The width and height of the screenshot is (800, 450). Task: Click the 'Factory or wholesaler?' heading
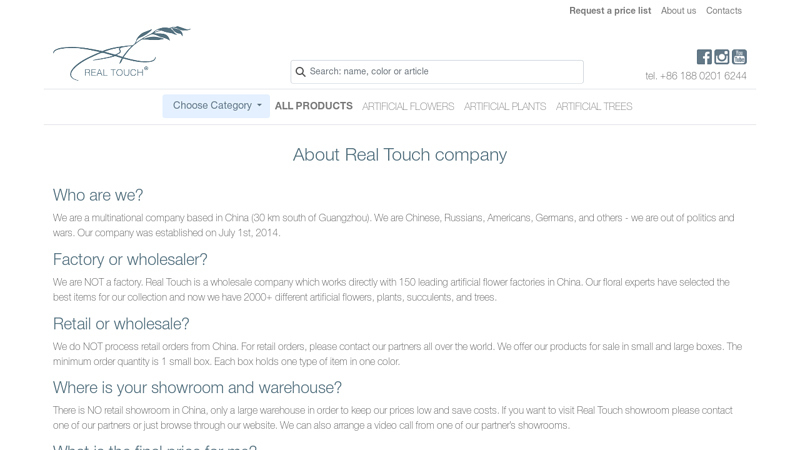(x=130, y=259)
